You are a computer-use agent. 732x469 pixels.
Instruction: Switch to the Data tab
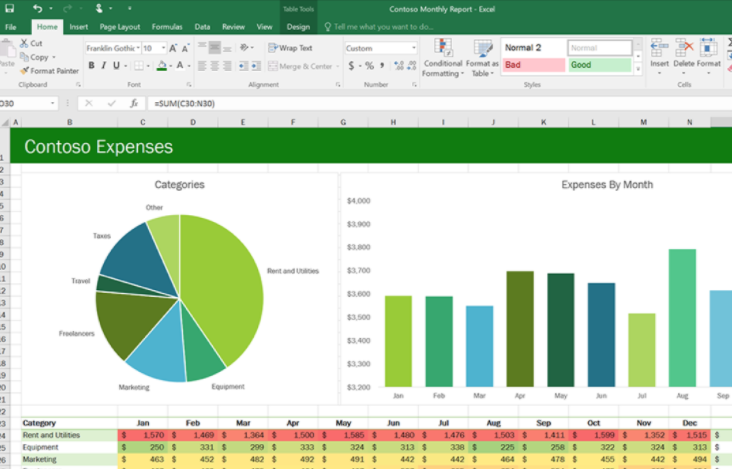(x=202, y=27)
